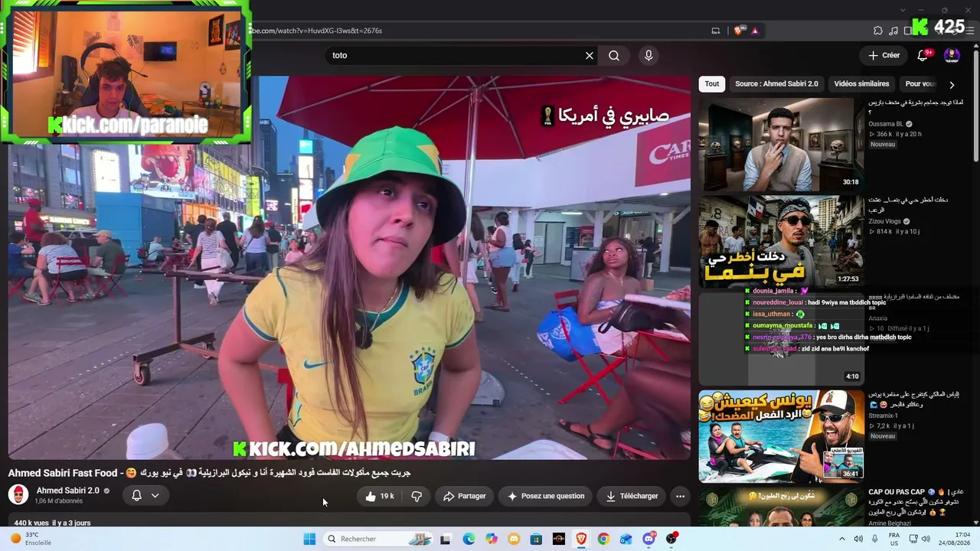980x551 pixels.
Task: Open YouTube notifications bell
Action: click(x=923, y=55)
